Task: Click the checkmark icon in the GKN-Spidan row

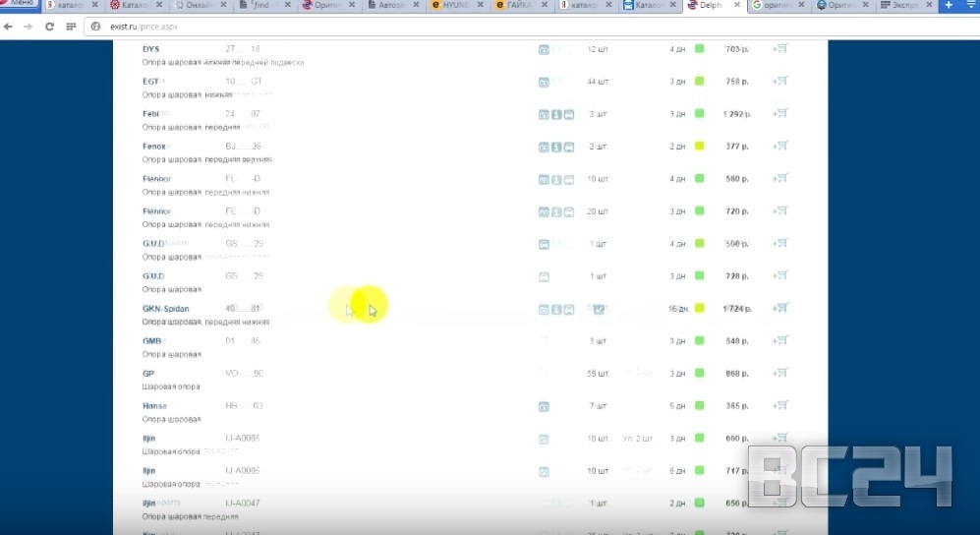Action: click(x=599, y=309)
